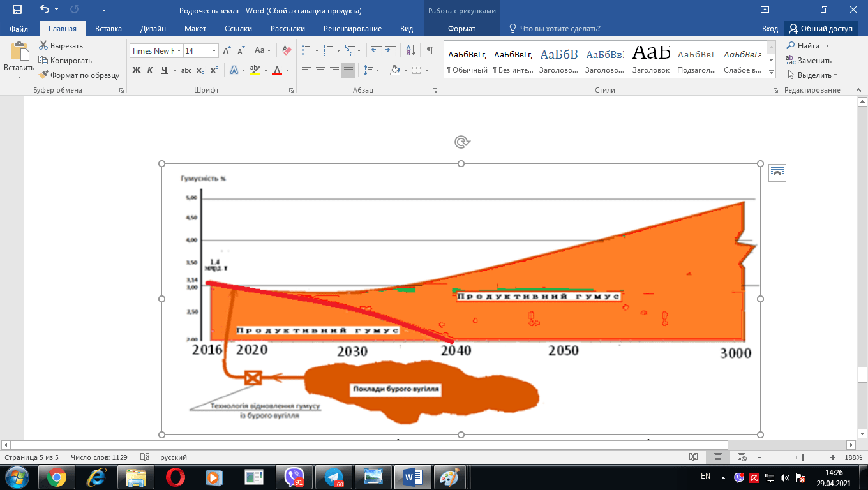Click the zoom slider in status bar

[x=803, y=457]
